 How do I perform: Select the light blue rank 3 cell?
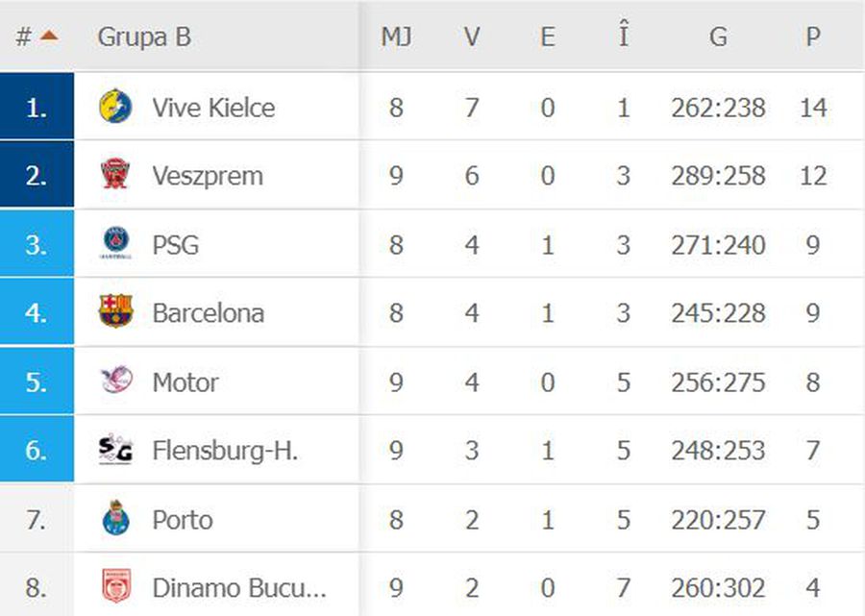point(37,243)
